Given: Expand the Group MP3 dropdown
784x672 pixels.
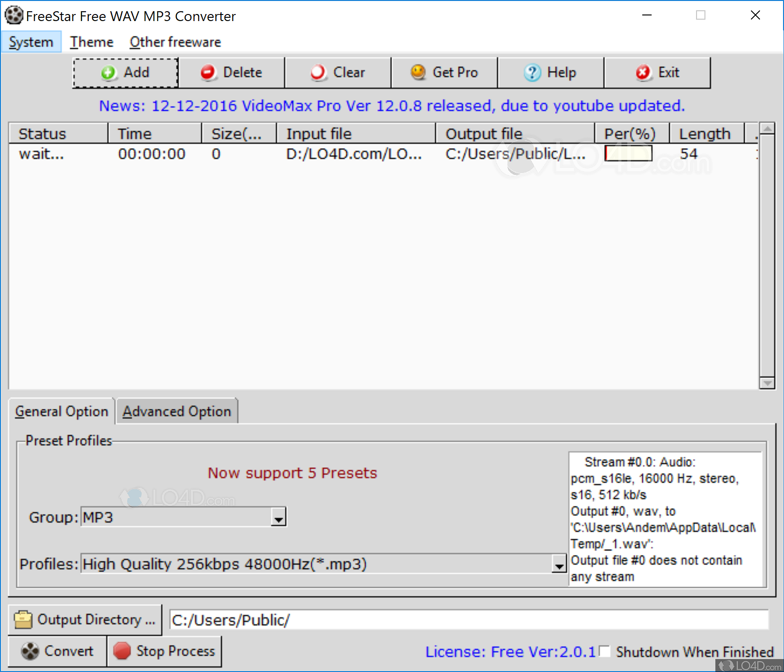Looking at the screenshot, I should click(x=278, y=518).
